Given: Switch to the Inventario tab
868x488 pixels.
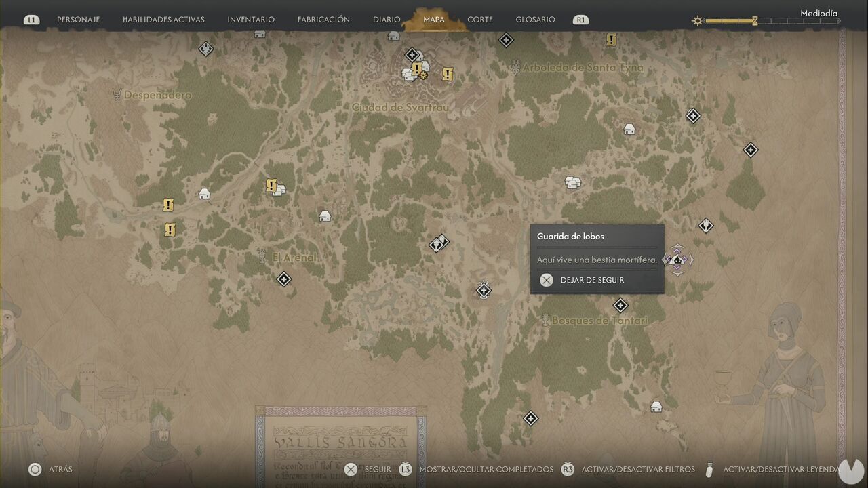Looking at the screenshot, I should point(251,20).
